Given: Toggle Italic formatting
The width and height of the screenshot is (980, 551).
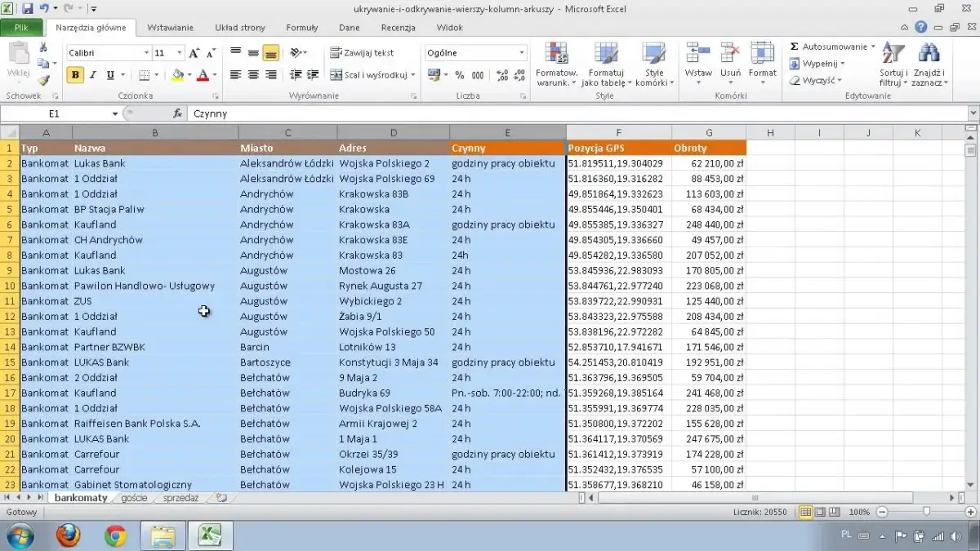Looking at the screenshot, I should coord(92,75).
